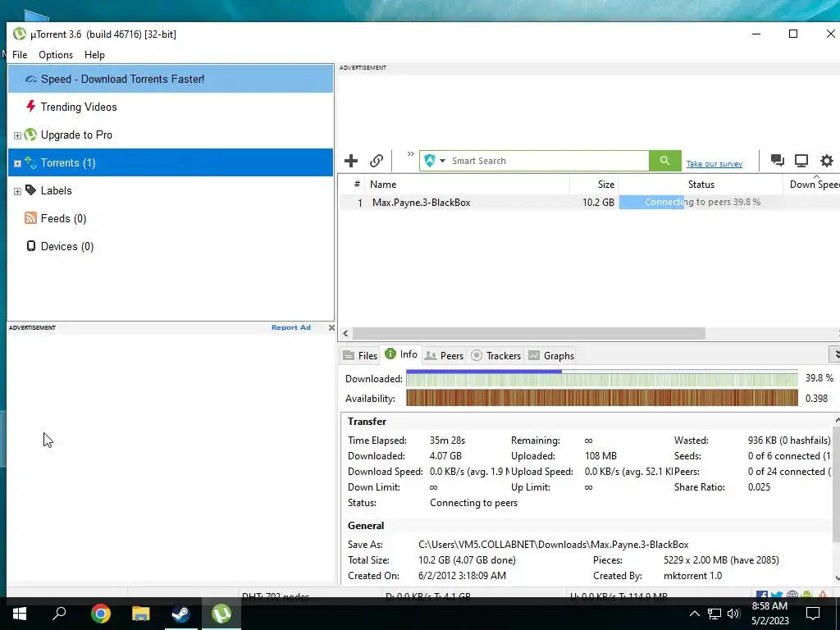
Task: Select Trending Videos in the sidebar
Action: click(171, 107)
